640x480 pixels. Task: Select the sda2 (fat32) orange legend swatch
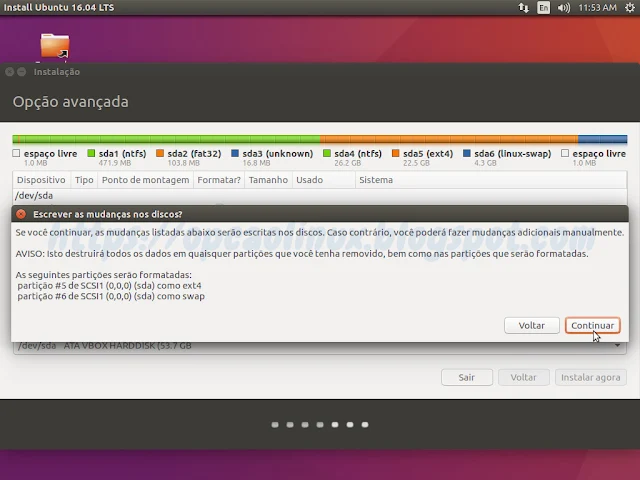(160, 153)
